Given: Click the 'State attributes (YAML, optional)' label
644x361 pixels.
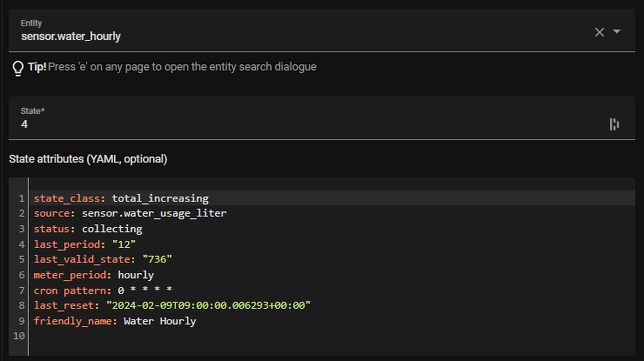Looking at the screenshot, I should click(x=88, y=159).
